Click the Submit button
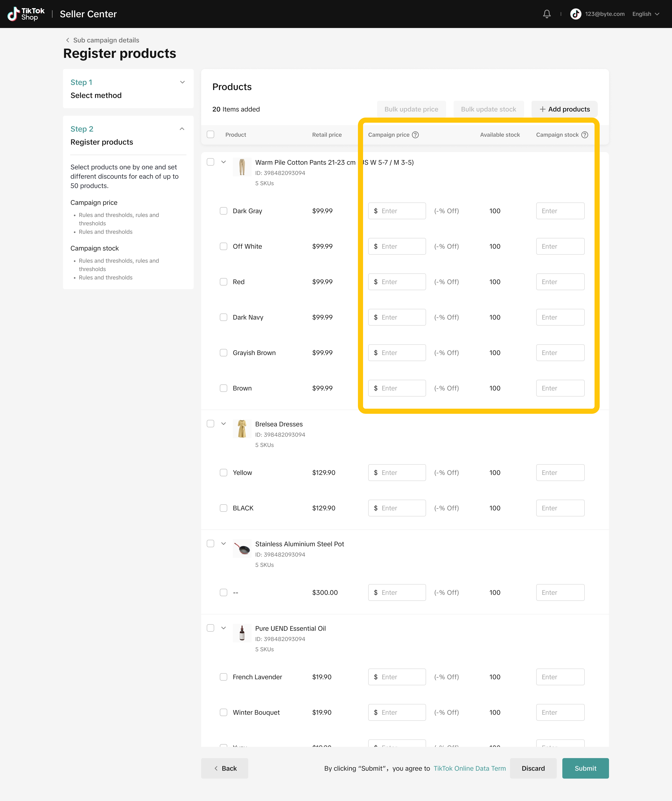672x801 pixels. [x=585, y=768]
